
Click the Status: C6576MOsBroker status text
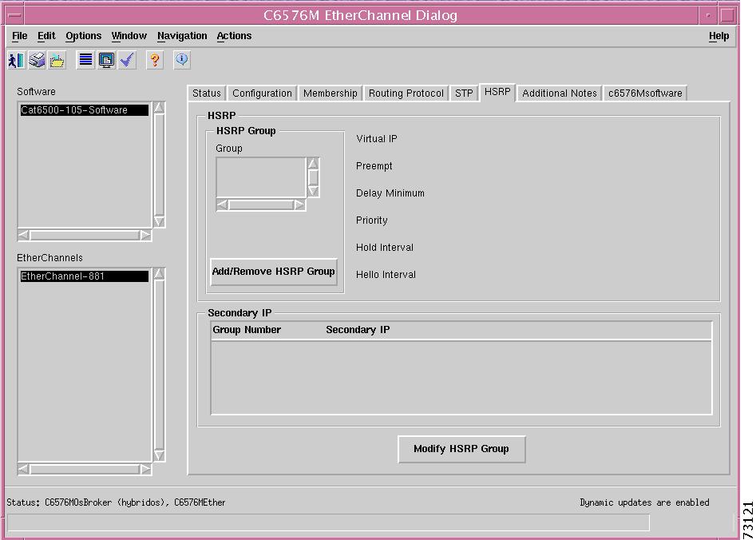tap(116, 502)
